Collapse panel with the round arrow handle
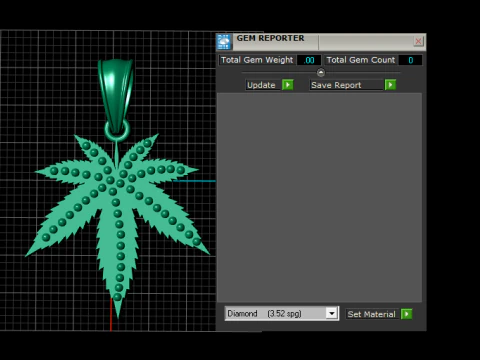Image resolution: width=480 pixels, height=360 pixels. (321, 72)
